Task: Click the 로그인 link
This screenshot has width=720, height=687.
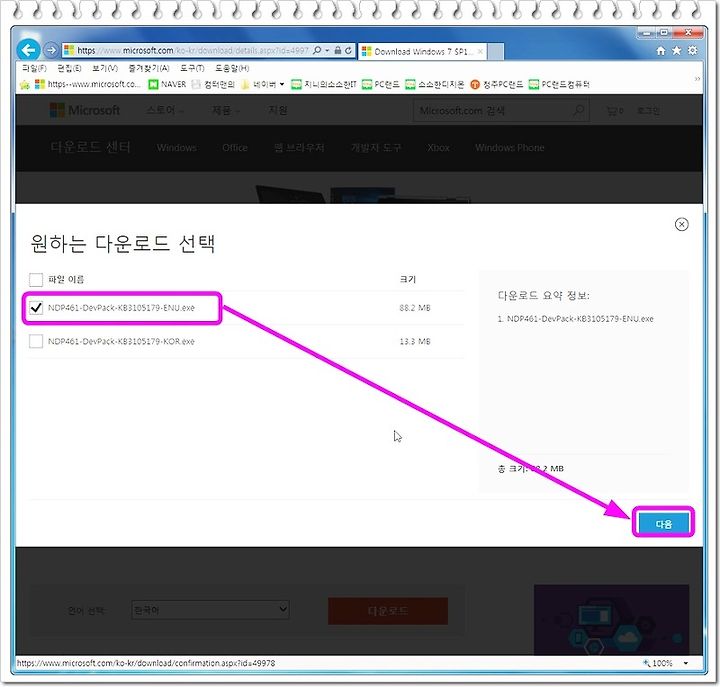Action: (x=648, y=111)
